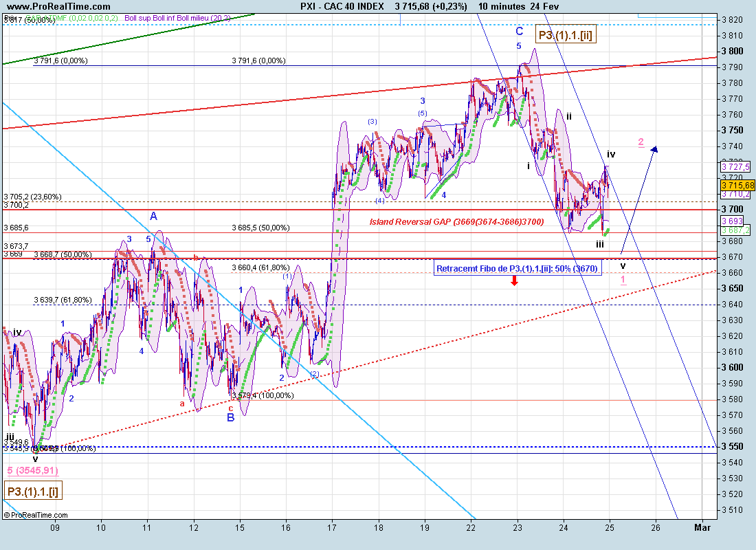The width and height of the screenshot is (756, 550).
Task: Click the Mar label on time axis
Action: point(702,528)
